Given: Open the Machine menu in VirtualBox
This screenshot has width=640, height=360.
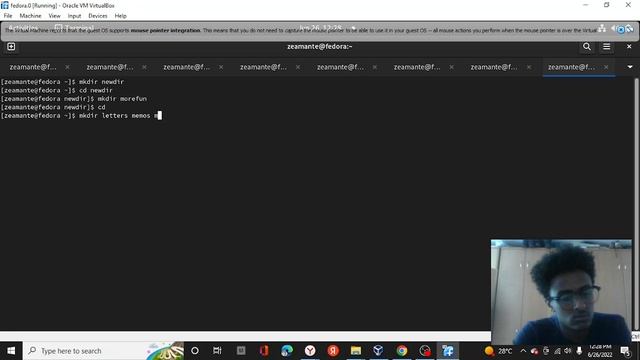Looking at the screenshot, I should pyautogui.click(x=31, y=16).
